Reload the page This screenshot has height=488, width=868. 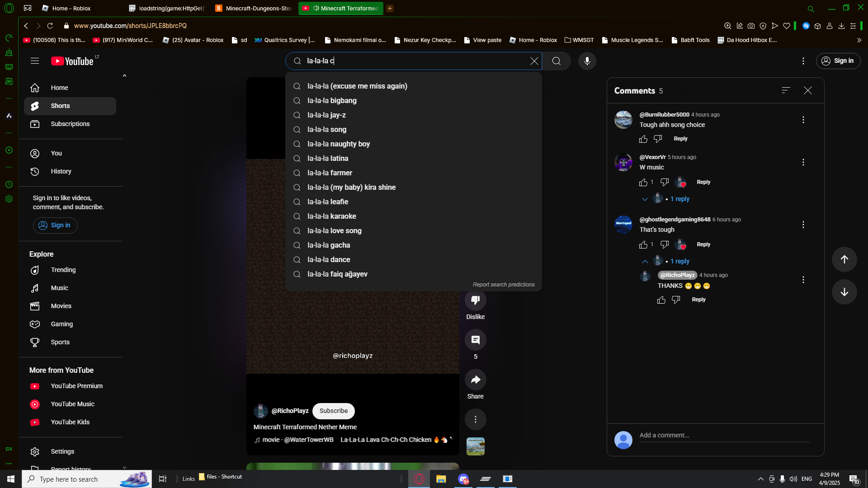click(50, 26)
